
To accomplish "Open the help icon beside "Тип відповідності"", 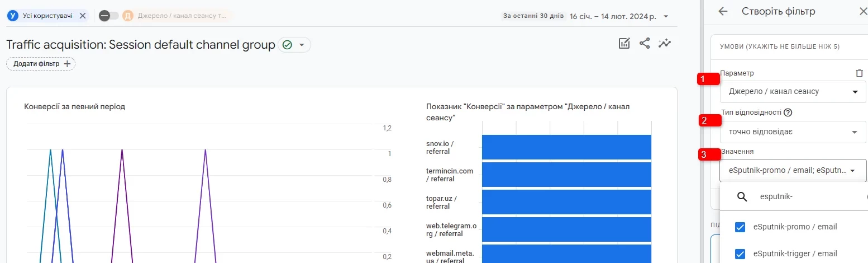I will pyautogui.click(x=788, y=112).
